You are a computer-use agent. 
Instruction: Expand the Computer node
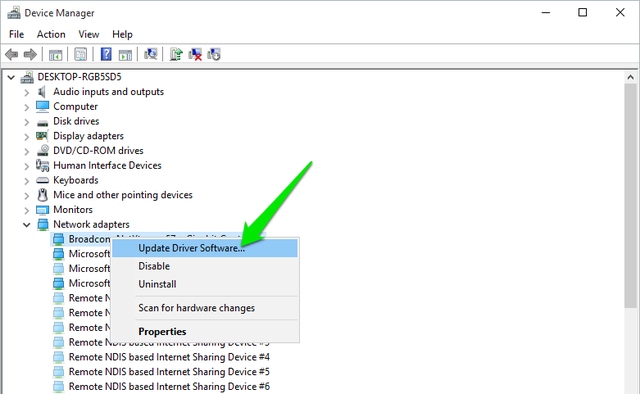[x=27, y=107]
